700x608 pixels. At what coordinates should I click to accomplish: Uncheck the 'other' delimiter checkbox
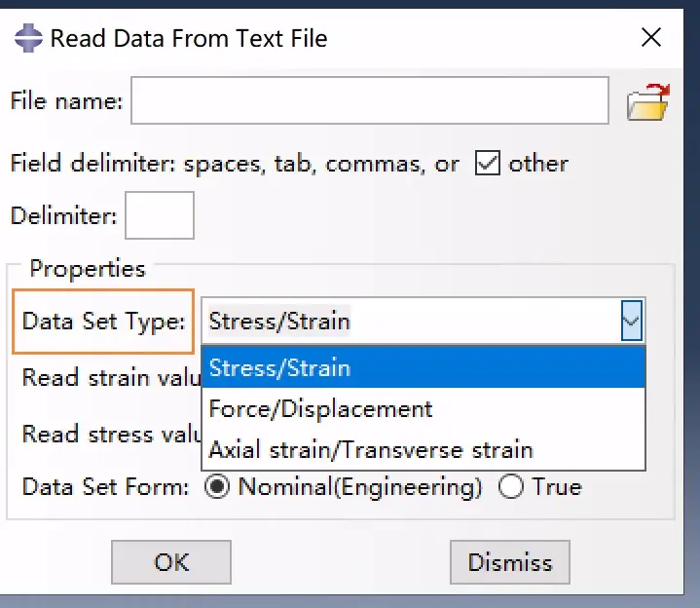(488, 163)
